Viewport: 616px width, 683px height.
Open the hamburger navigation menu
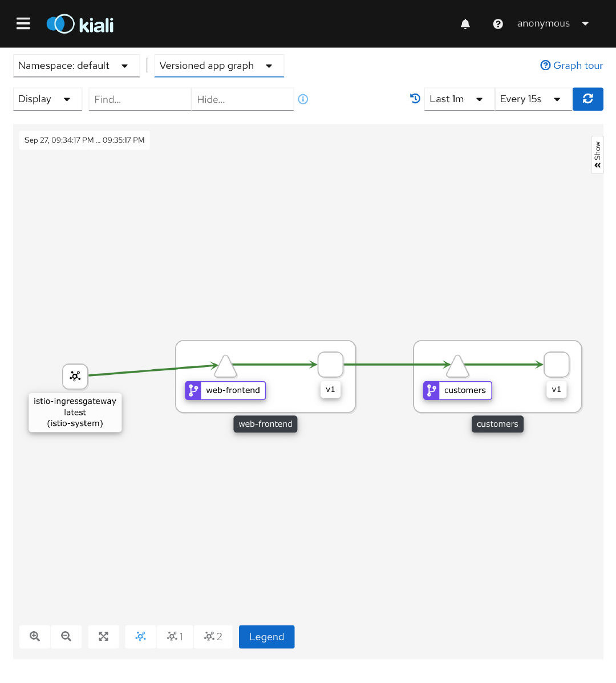point(23,23)
